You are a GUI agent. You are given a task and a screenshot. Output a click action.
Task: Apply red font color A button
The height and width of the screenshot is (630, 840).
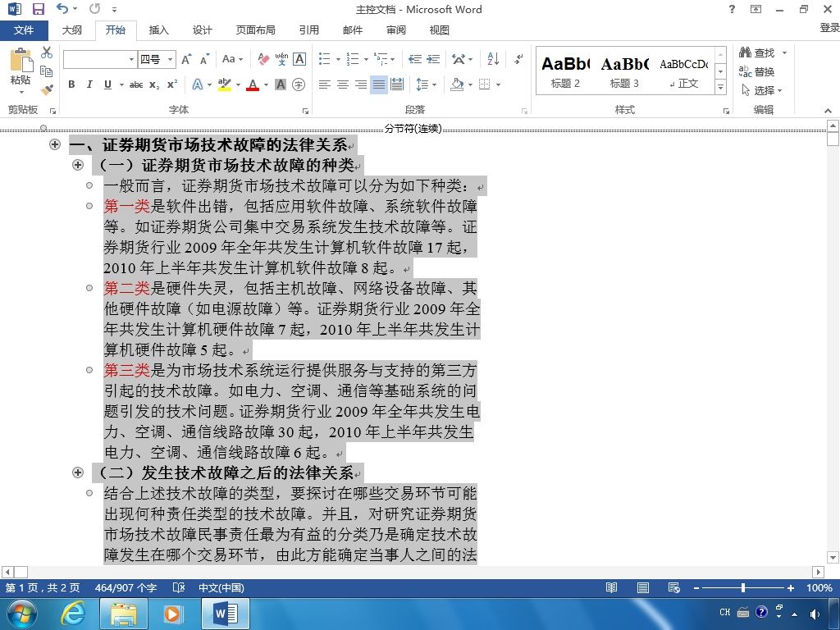point(253,84)
